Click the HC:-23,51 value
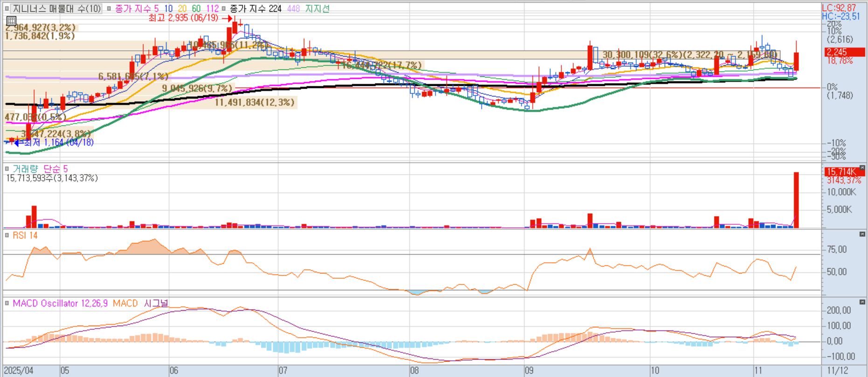868x377 pixels. point(841,16)
